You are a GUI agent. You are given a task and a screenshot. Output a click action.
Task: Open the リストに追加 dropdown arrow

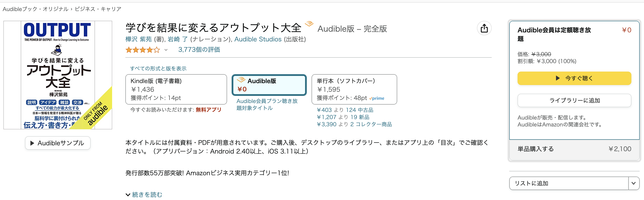point(633,183)
